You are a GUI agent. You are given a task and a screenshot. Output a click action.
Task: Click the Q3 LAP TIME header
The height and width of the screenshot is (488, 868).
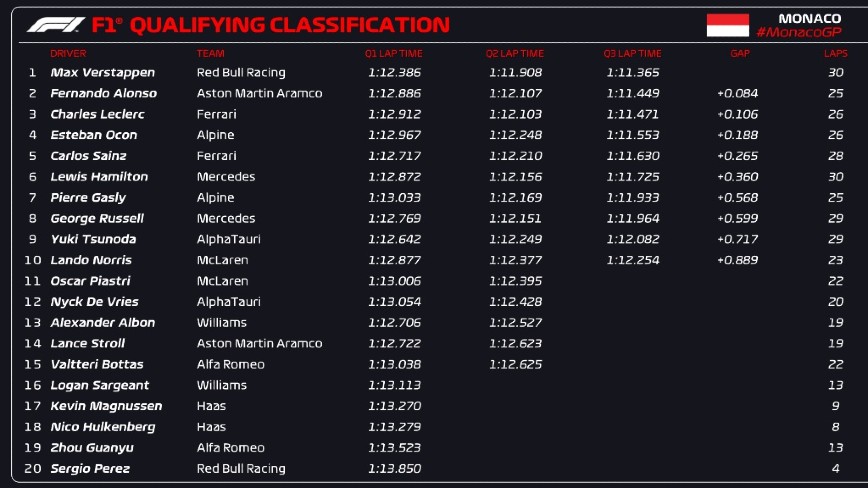point(632,53)
